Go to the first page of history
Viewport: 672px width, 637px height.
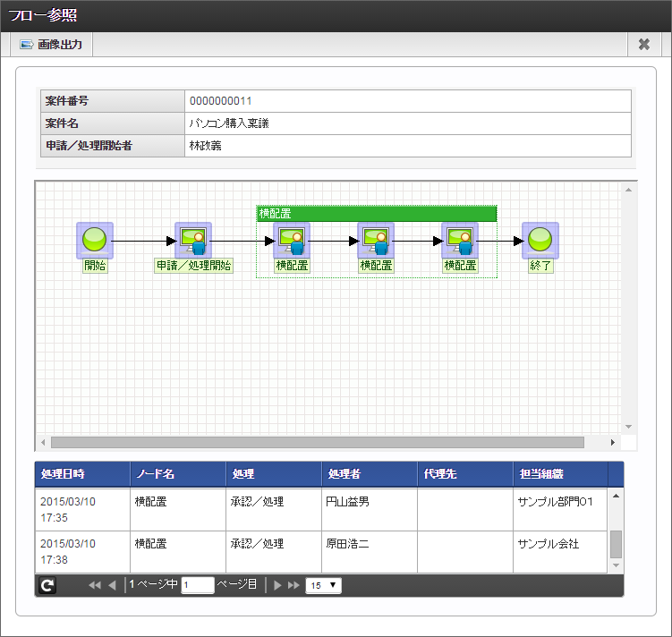94,585
